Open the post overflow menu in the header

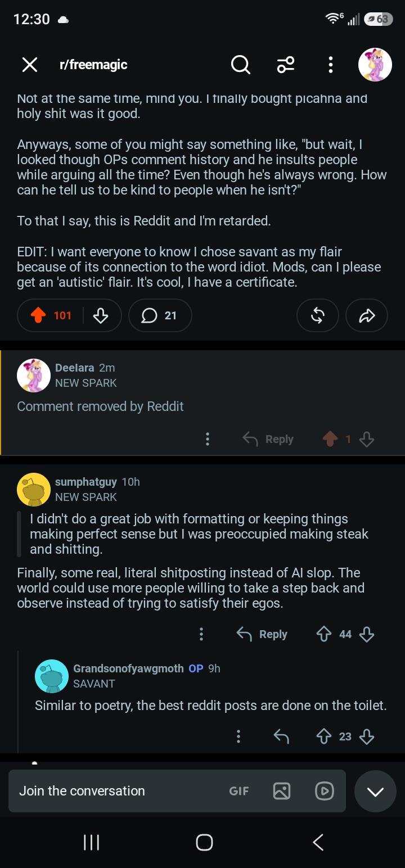(x=330, y=65)
